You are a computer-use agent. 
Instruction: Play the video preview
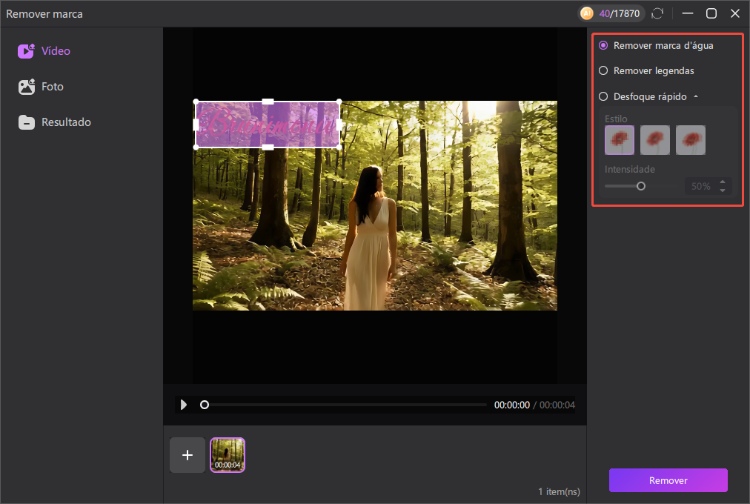(184, 405)
